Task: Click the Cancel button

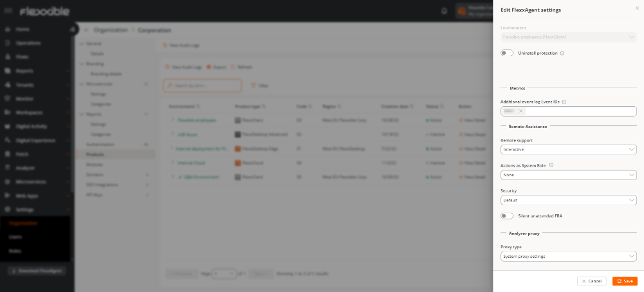Action: click(x=592, y=281)
